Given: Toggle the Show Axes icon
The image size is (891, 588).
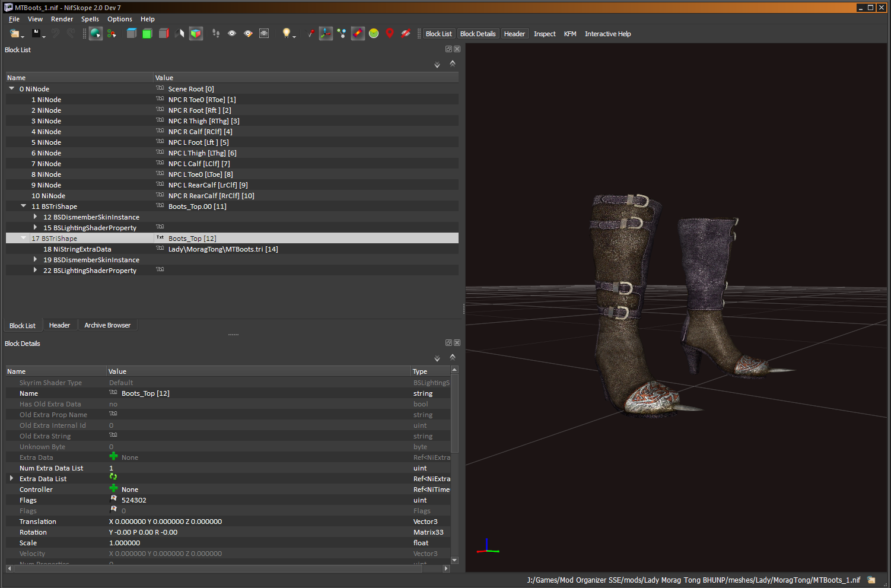Looking at the screenshot, I should pos(326,34).
